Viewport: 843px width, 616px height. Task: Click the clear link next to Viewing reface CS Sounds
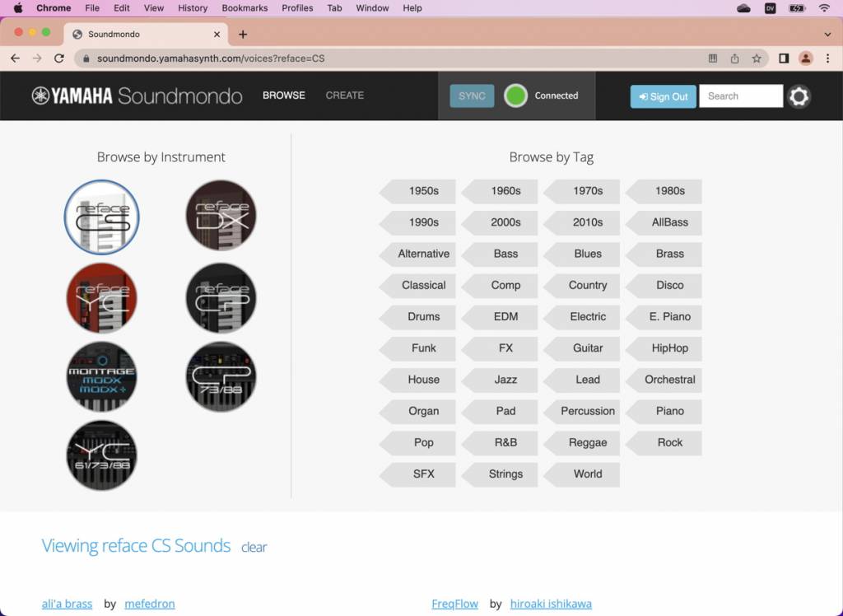tap(254, 547)
